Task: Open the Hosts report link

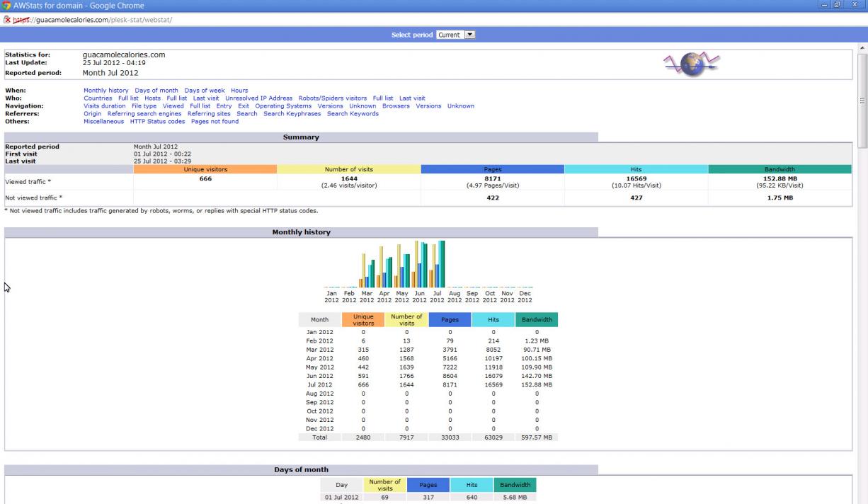Action: tap(152, 98)
